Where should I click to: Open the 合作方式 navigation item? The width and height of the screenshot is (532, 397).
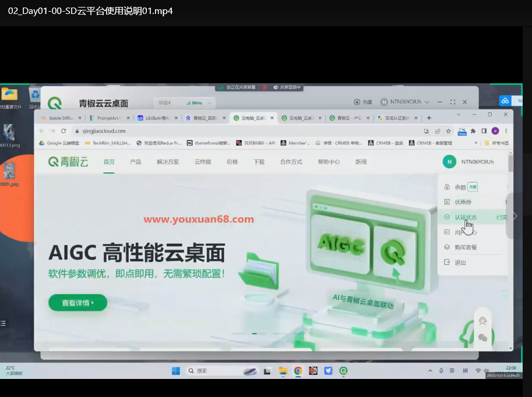click(x=291, y=162)
